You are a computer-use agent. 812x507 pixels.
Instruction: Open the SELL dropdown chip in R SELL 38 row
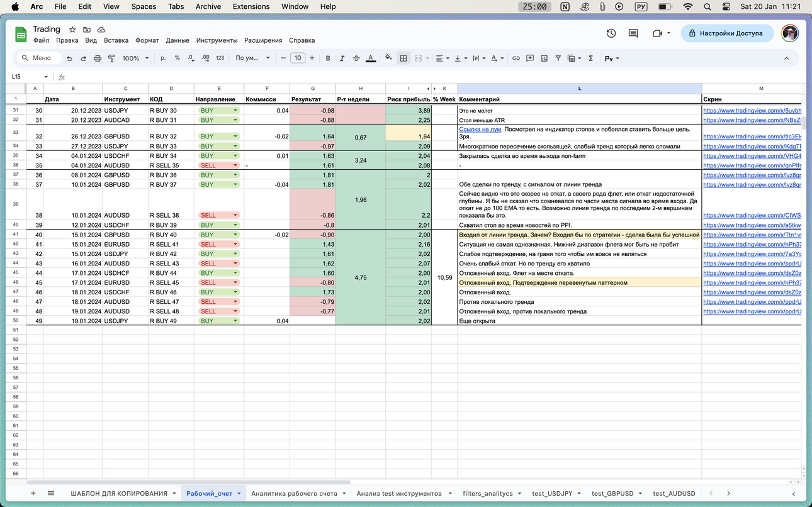click(x=218, y=215)
